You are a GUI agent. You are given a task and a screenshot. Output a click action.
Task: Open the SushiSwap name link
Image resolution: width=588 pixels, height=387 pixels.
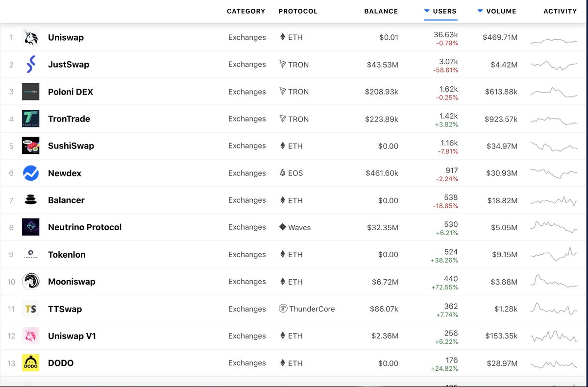point(71,145)
